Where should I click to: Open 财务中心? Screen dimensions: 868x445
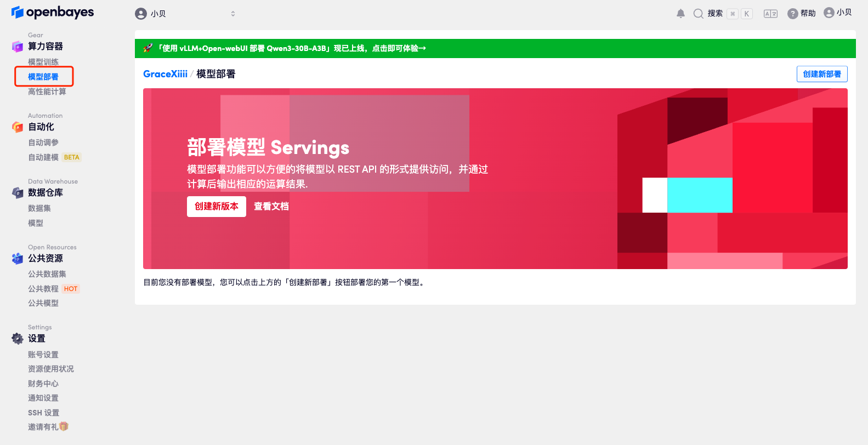click(43, 384)
